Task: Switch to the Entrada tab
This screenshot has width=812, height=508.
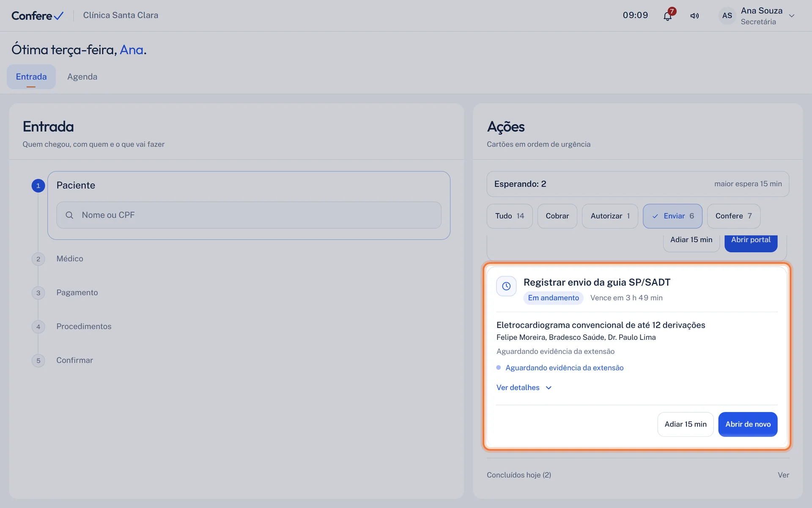Action: 31,77
